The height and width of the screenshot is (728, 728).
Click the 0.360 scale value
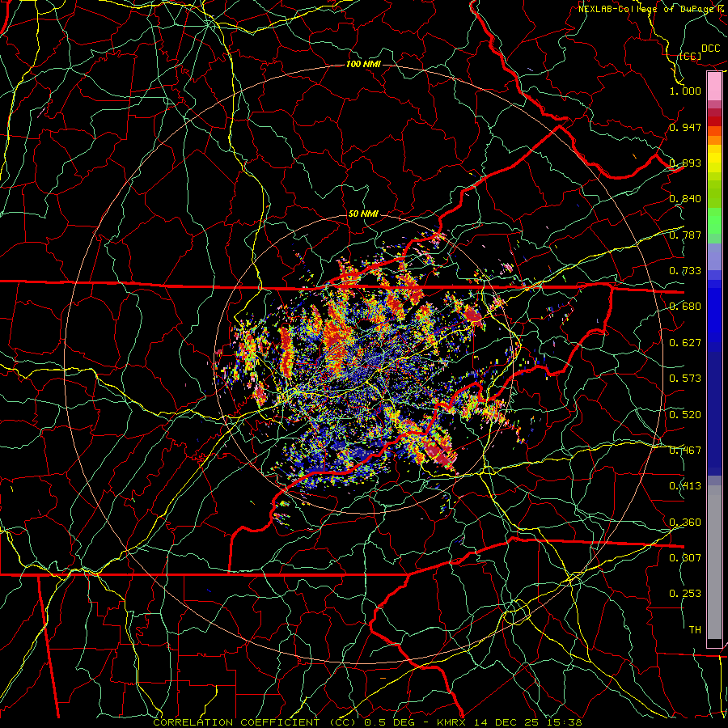pos(685,523)
